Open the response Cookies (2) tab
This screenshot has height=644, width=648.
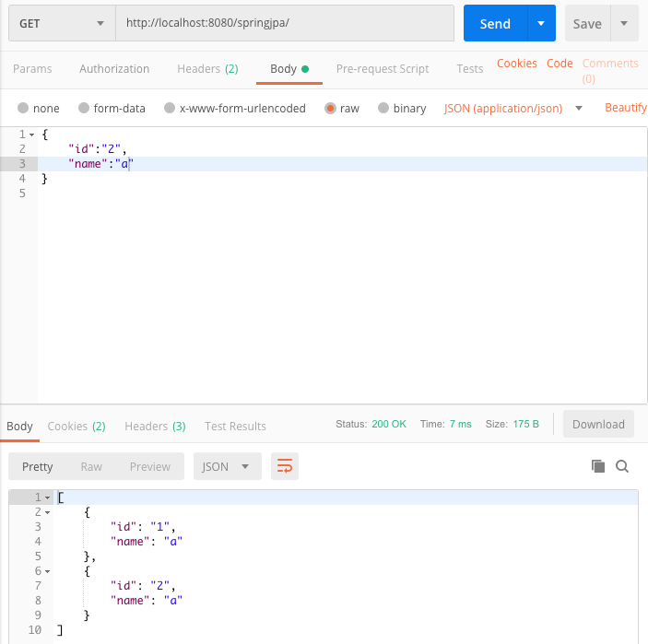77,426
